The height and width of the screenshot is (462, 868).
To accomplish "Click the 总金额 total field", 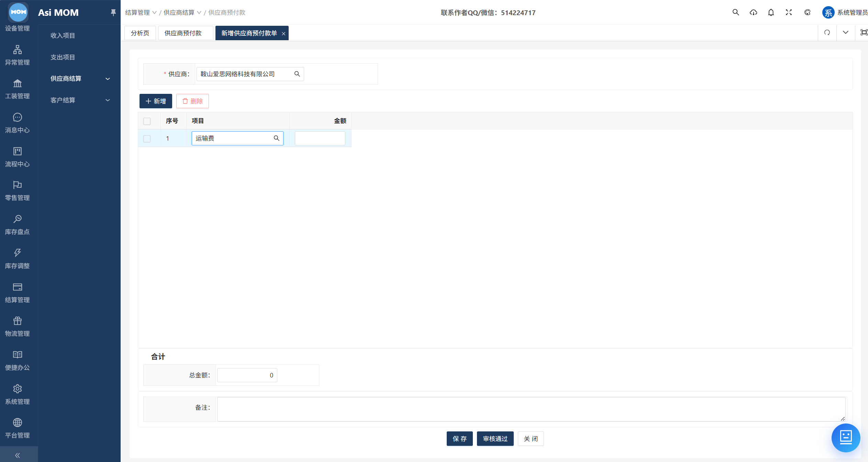I will pos(247,375).
